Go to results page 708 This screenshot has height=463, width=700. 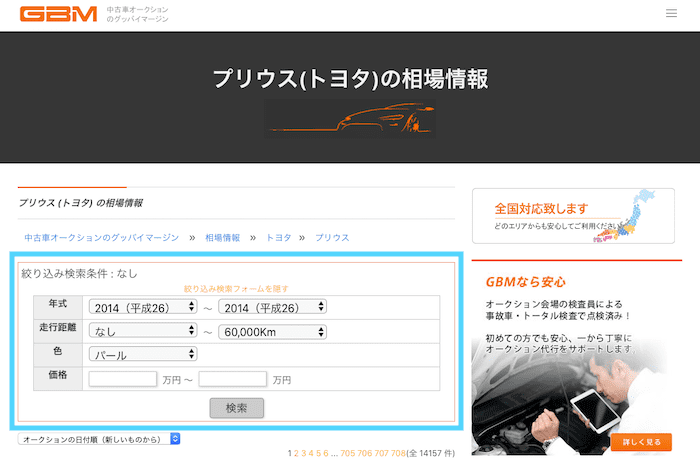coord(398,453)
